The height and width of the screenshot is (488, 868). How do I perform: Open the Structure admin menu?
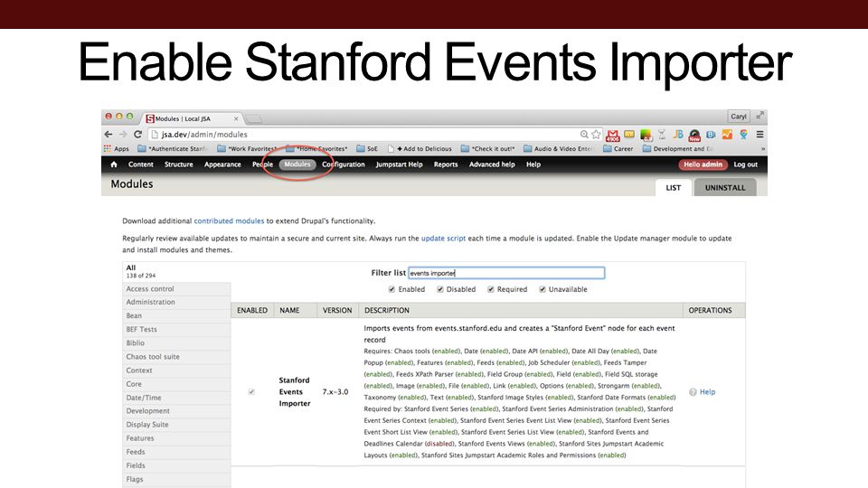179,164
